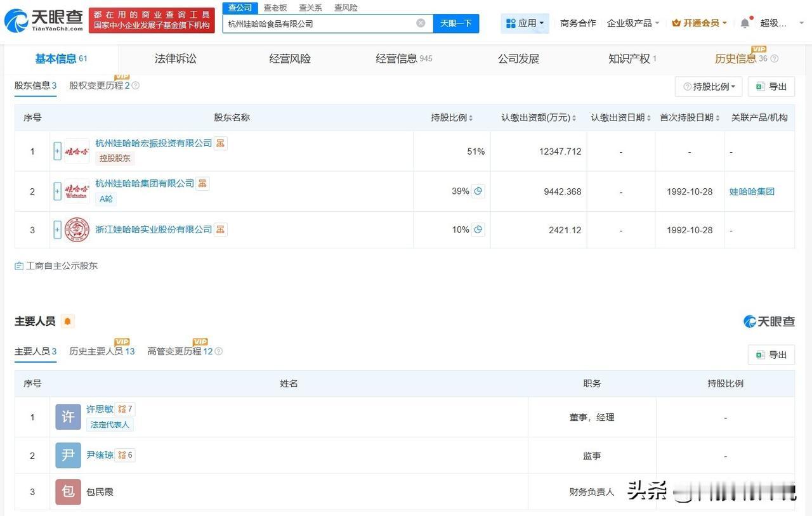View equity structure icon for 杭州娃哈哈宏振投资有限公司
This screenshot has width=812, height=516.
[x=220, y=143]
